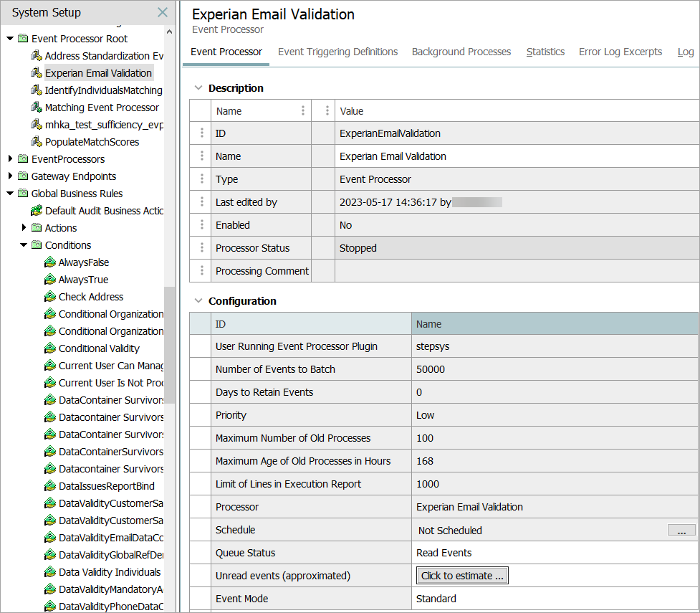
Task: Open the Statistics tab
Action: [545, 52]
